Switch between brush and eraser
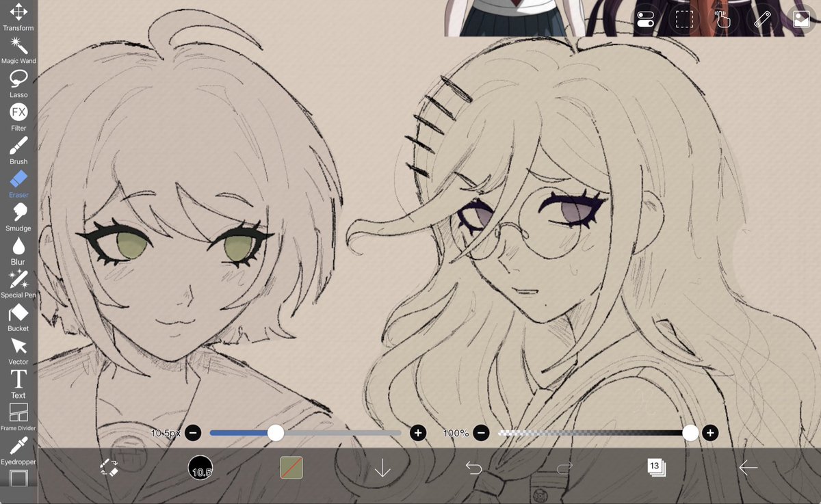The image size is (821, 504). click(109, 468)
